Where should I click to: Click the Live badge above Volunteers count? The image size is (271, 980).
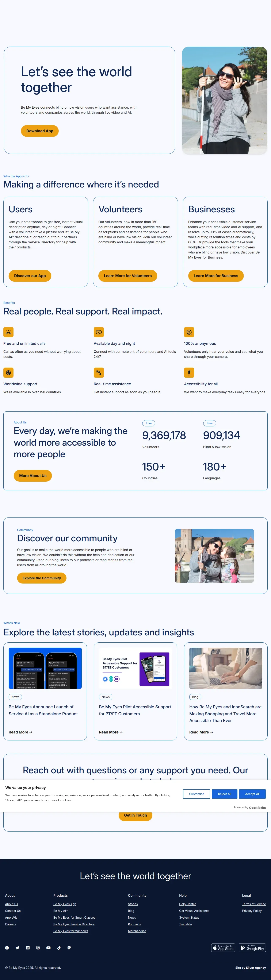tap(148, 423)
